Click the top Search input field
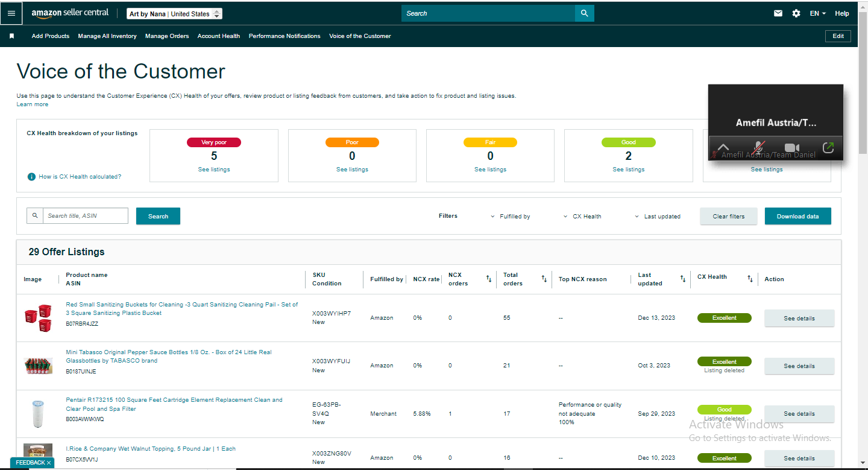Screen dimensions: 868x470 (x=488, y=13)
